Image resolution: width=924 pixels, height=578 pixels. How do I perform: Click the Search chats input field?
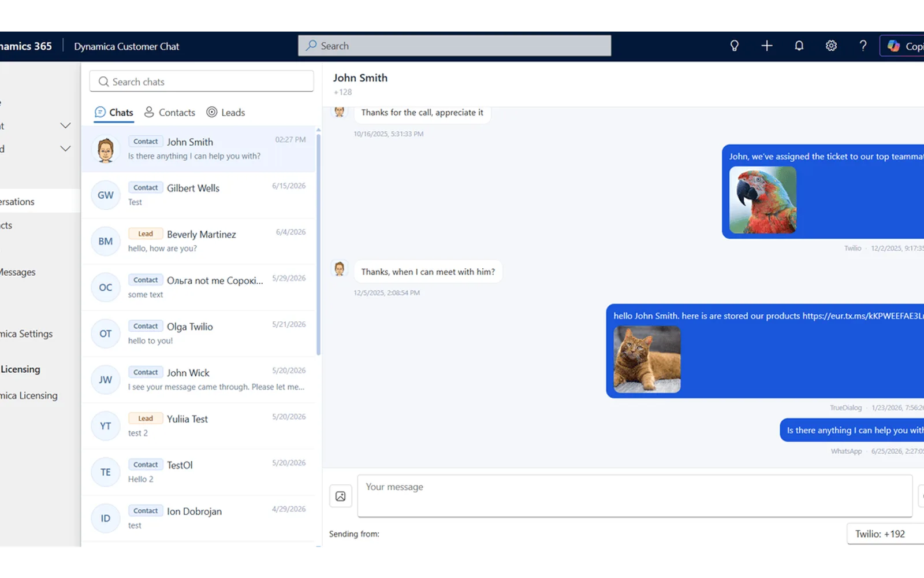[202, 81]
